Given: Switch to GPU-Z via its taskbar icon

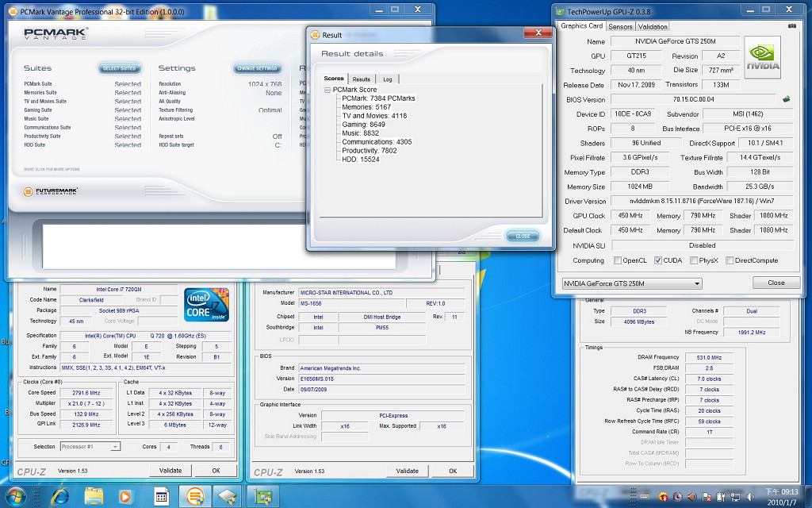Looking at the screenshot, I should [x=263, y=497].
